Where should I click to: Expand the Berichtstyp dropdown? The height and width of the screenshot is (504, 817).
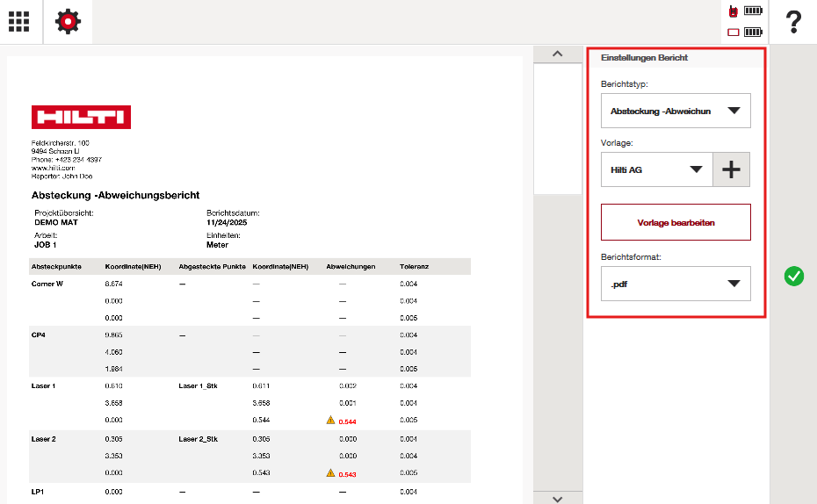676,111
